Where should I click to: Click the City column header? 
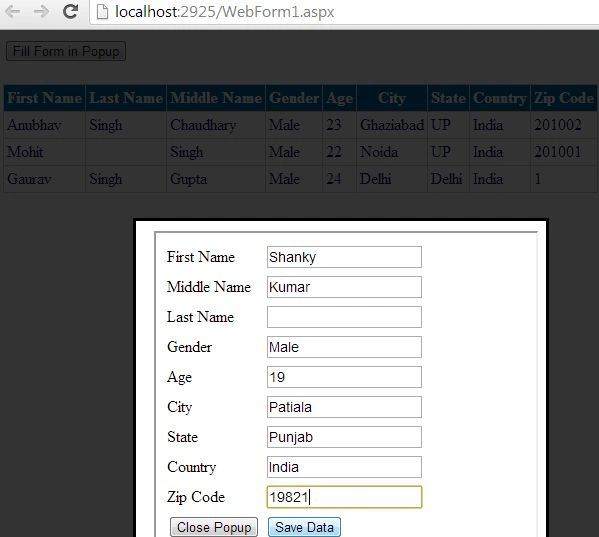(x=392, y=98)
